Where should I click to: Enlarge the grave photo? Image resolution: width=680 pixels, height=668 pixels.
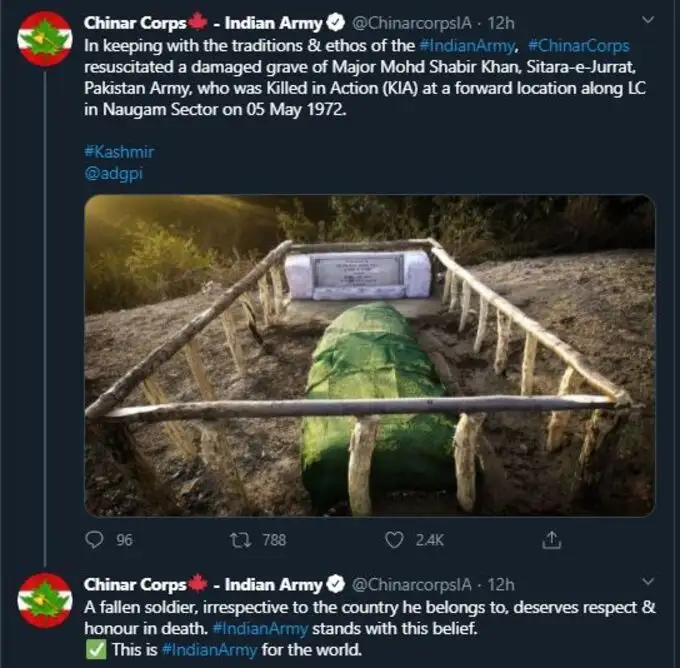point(369,354)
